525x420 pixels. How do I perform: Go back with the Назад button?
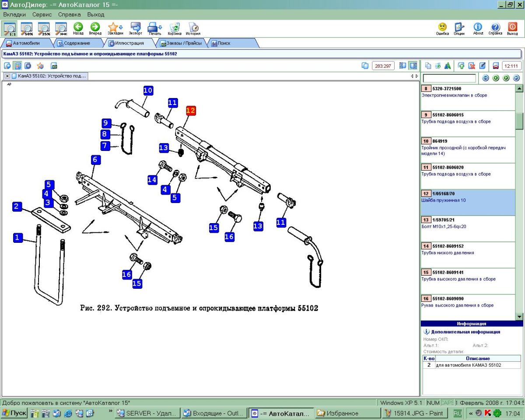[78, 28]
